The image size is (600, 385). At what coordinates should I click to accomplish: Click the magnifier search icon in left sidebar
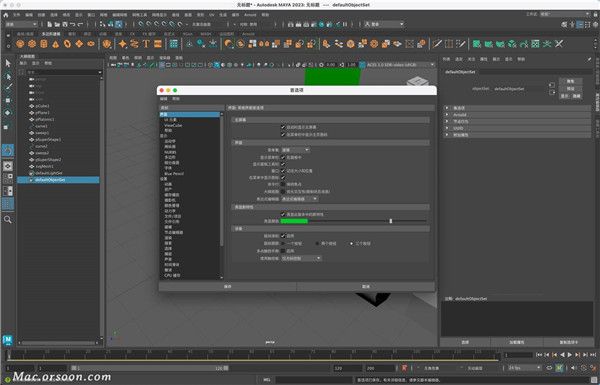[x=8, y=219]
